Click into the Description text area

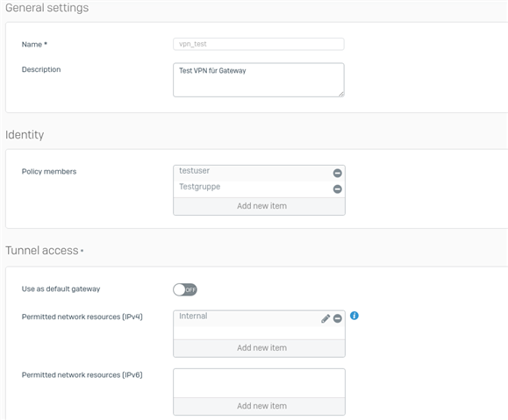click(x=259, y=80)
